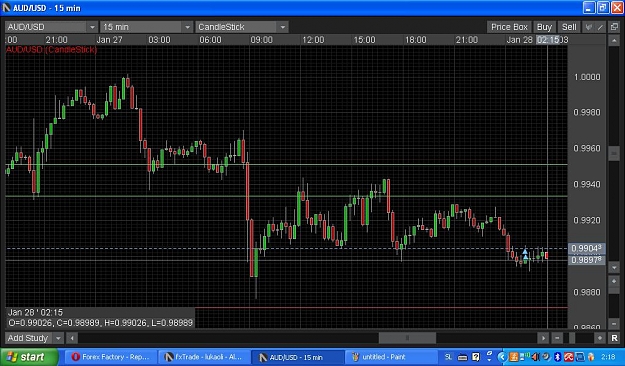Click the horizontal zoom slider handle
This screenshot has height=366, width=625.
[572, 338]
